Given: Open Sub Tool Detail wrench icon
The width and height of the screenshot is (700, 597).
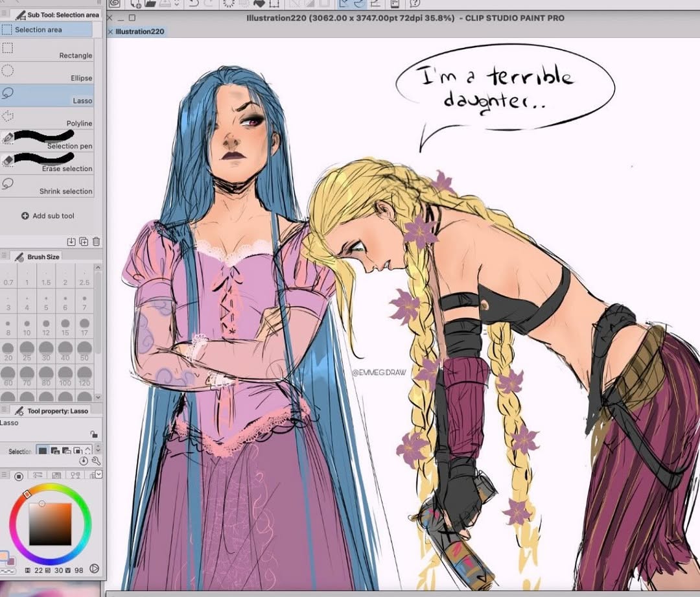Looking at the screenshot, I should 95,461.
